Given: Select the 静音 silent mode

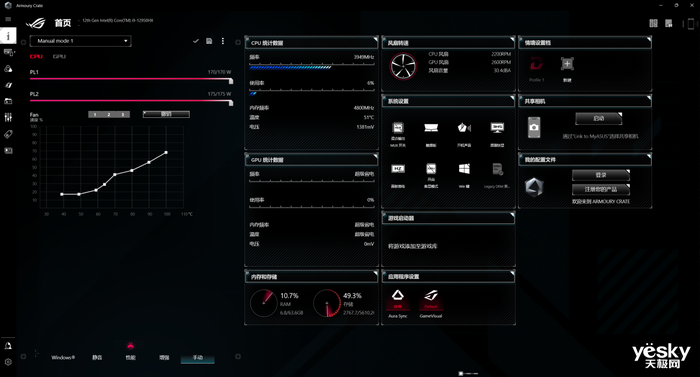Looking at the screenshot, I should 97,358.
